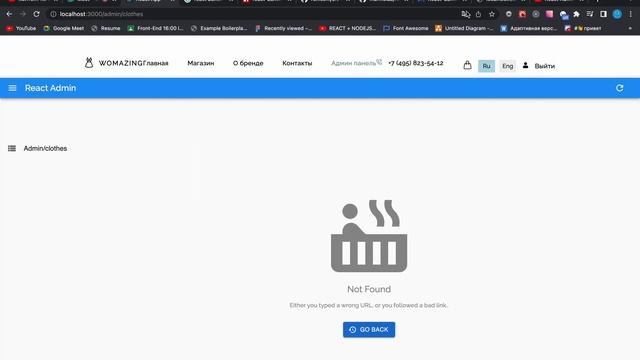
Task: Open the extensions puzzle piece icon
Action: [576, 14]
